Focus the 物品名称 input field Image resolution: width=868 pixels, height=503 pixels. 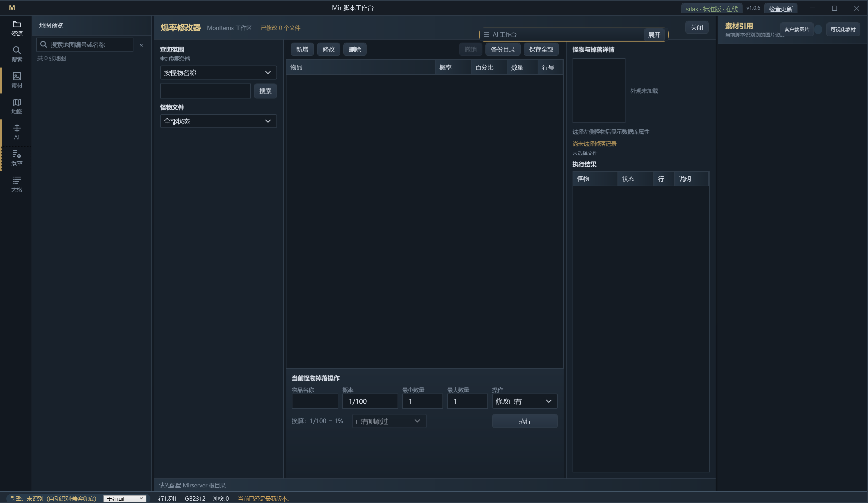[314, 401]
